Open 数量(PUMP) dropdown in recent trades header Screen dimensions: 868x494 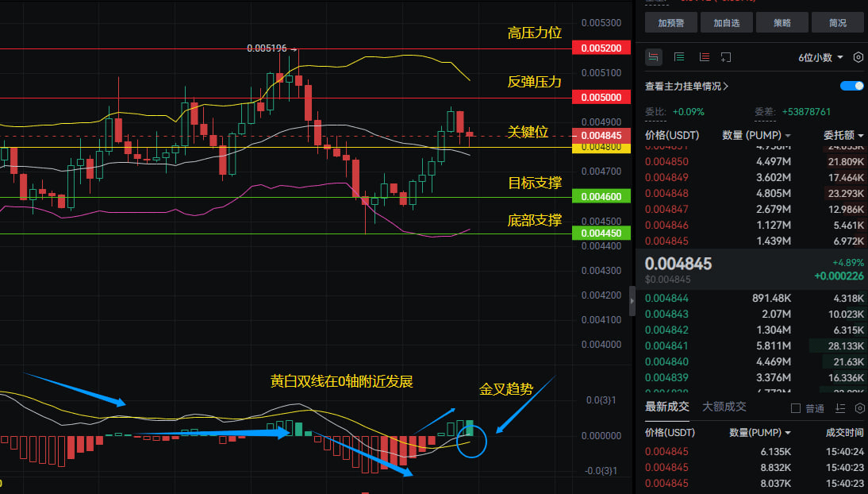[759, 433]
